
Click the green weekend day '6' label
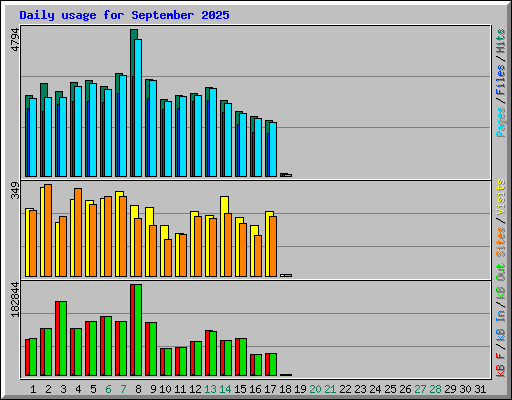tap(108, 389)
